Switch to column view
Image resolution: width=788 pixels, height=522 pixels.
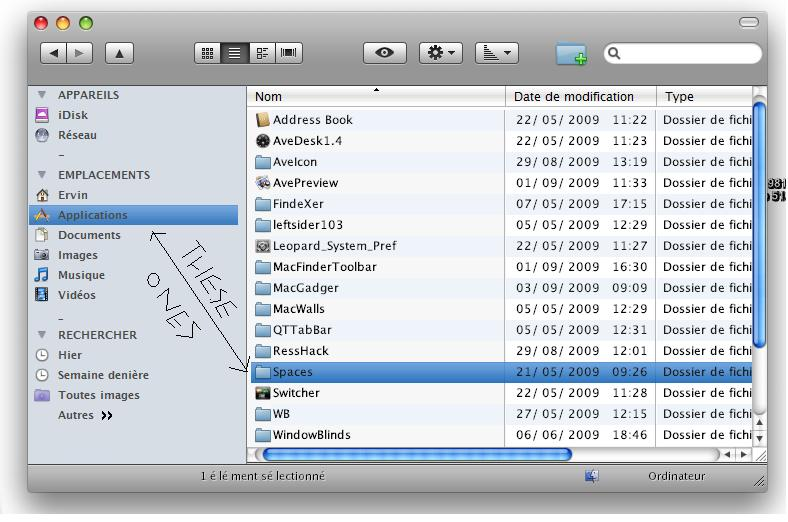262,53
